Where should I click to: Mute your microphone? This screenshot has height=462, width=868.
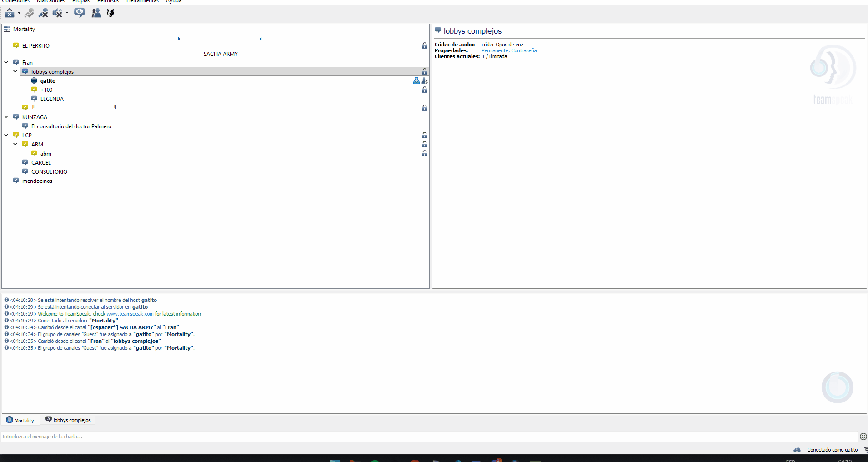tap(43, 13)
